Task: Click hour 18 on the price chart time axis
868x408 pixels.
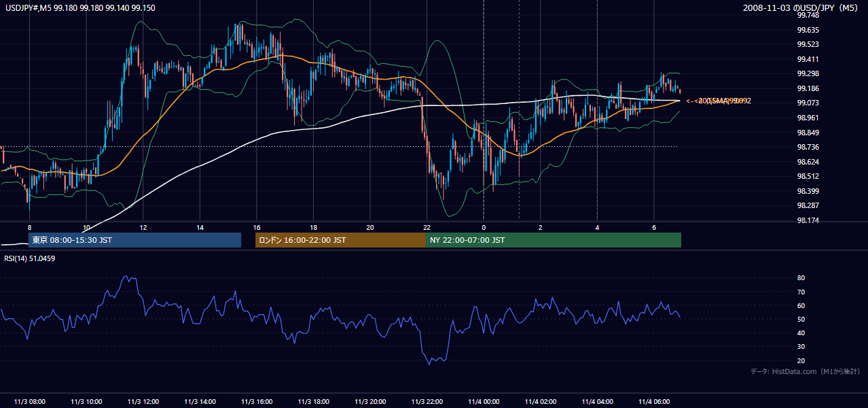Action: click(x=313, y=227)
